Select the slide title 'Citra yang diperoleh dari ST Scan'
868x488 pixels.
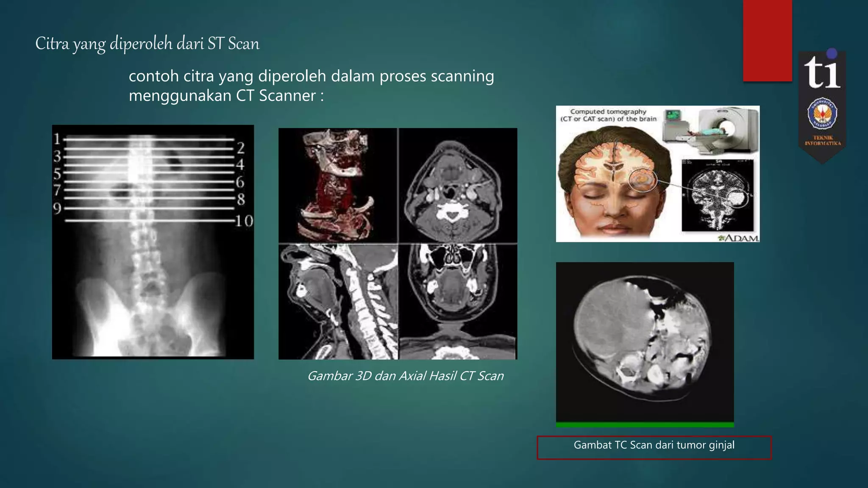[147, 44]
